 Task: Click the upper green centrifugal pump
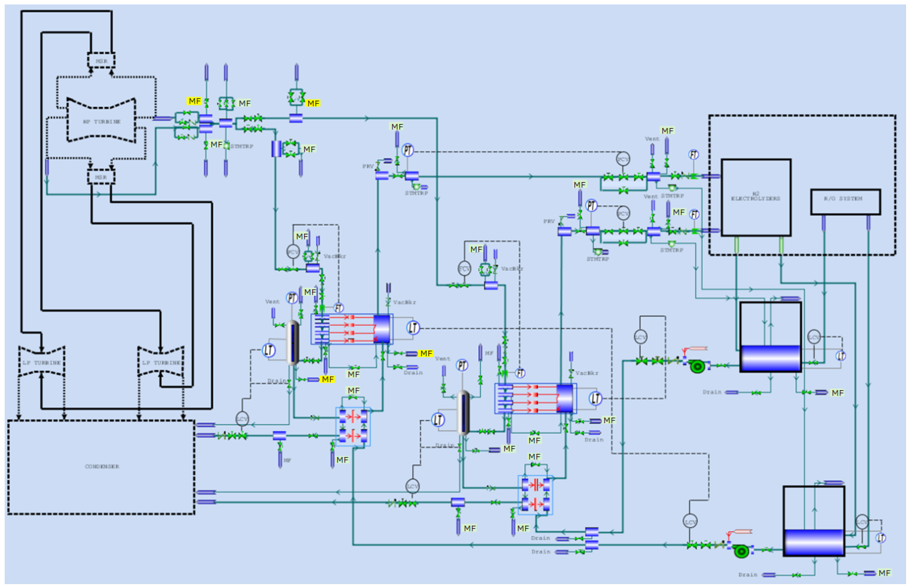click(x=697, y=367)
